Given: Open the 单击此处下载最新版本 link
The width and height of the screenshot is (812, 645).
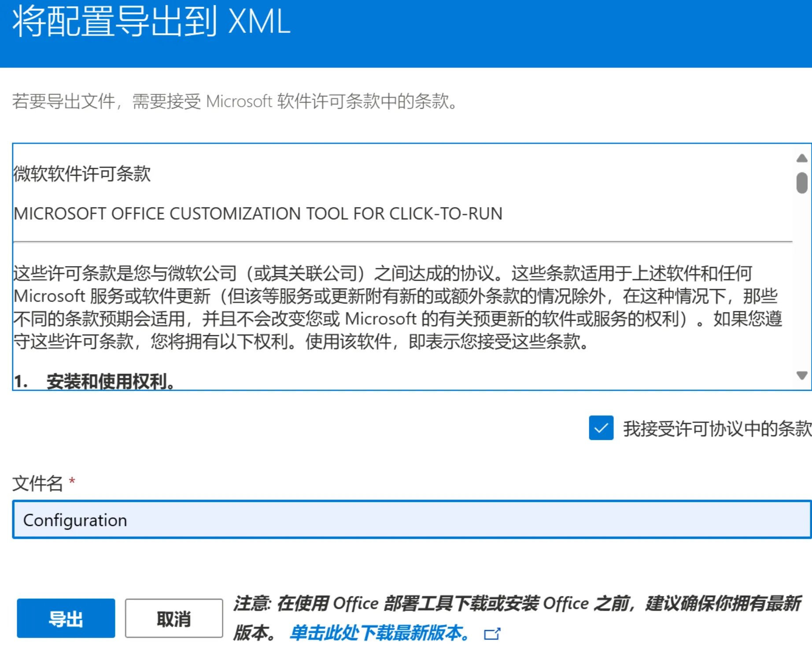Looking at the screenshot, I should click(x=379, y=633).
